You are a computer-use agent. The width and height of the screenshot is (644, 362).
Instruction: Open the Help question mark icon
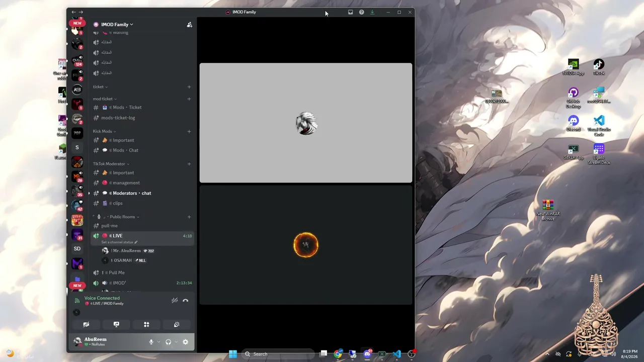tap(361, 12)
